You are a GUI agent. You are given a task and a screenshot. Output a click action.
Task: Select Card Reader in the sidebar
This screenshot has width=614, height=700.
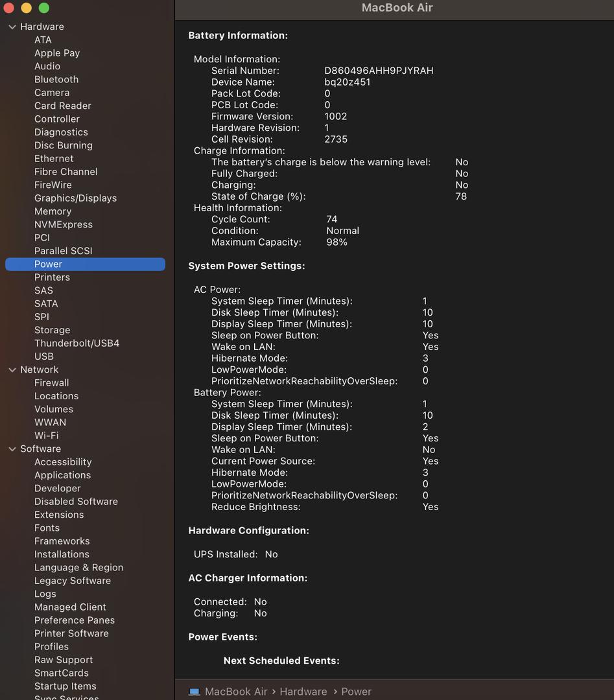coord(63,106)
